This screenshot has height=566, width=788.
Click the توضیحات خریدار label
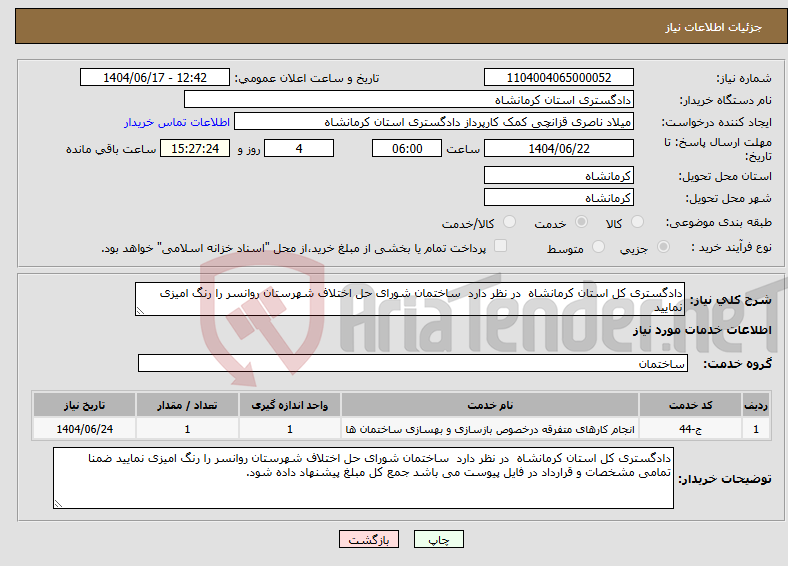[x=725, y=479]
